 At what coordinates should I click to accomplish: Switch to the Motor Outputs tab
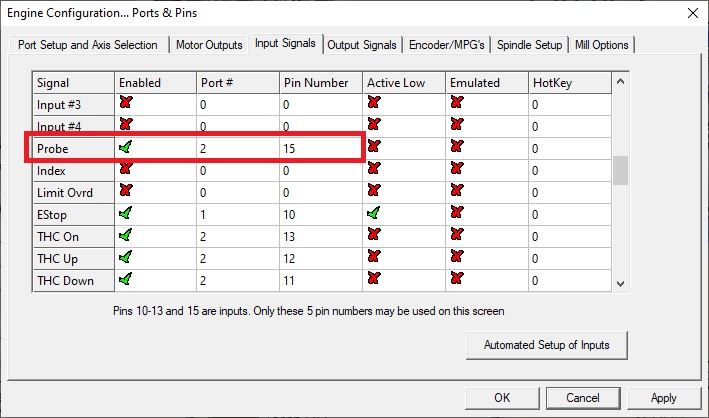(209, 45)
